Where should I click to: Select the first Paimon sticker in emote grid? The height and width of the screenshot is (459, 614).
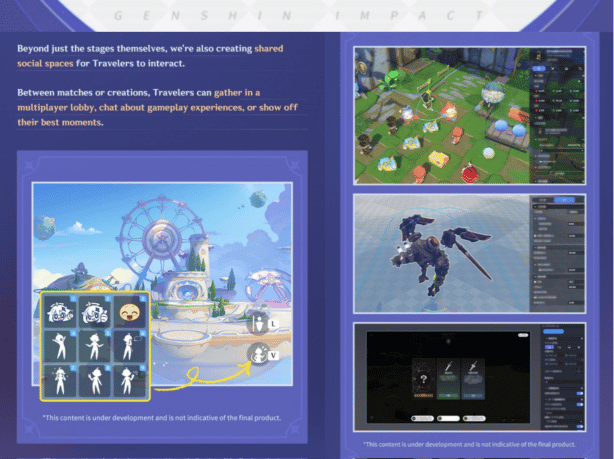pos(59,312)
